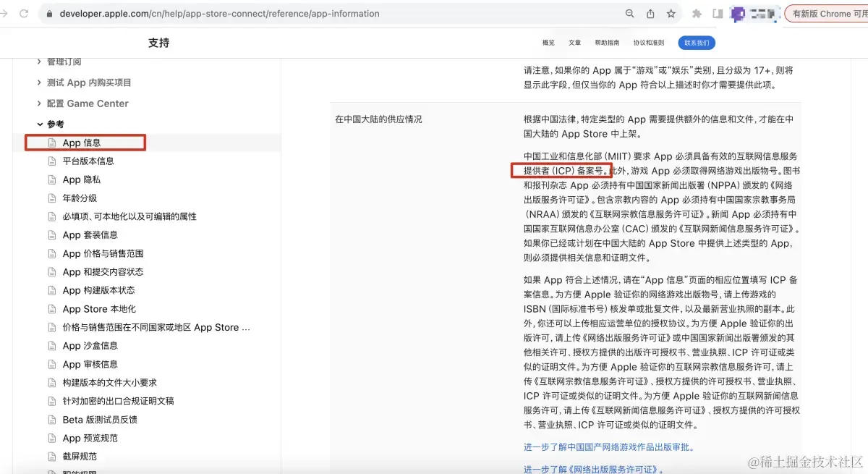Open 进一步了解中国国产网络游戏作品出版审批 link

coord(609,447)
